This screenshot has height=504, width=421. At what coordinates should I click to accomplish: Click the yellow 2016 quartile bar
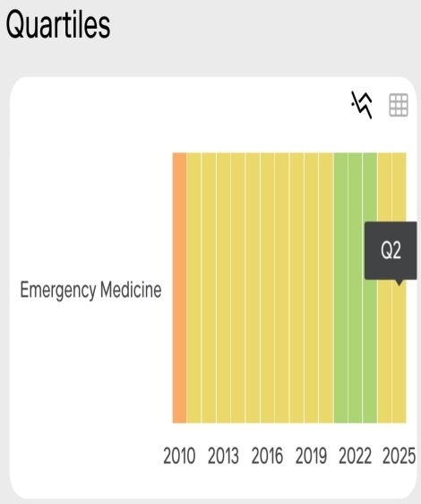(x=267, y=288)
